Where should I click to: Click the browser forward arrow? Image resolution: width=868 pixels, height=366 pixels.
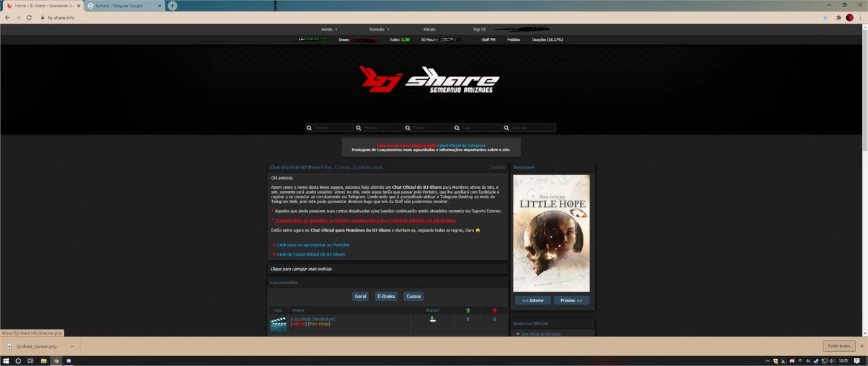pyautogui.click(x=18, y=17)
